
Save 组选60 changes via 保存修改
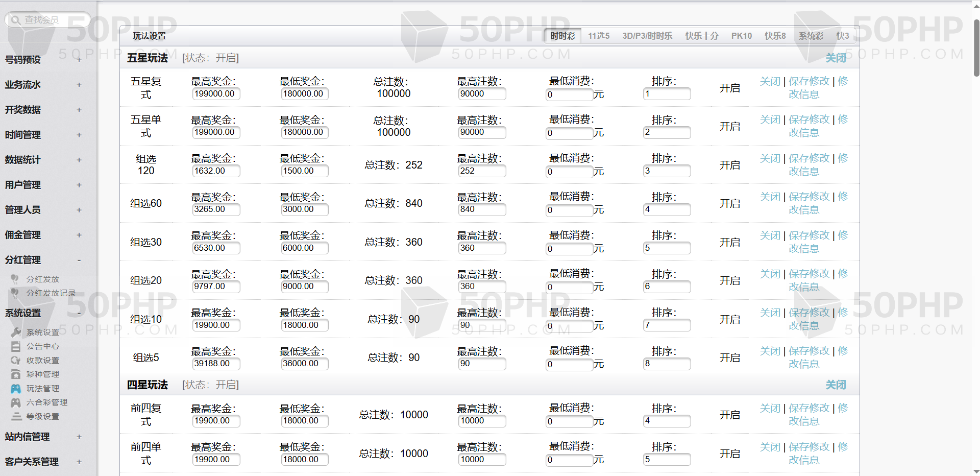point(808,197)
